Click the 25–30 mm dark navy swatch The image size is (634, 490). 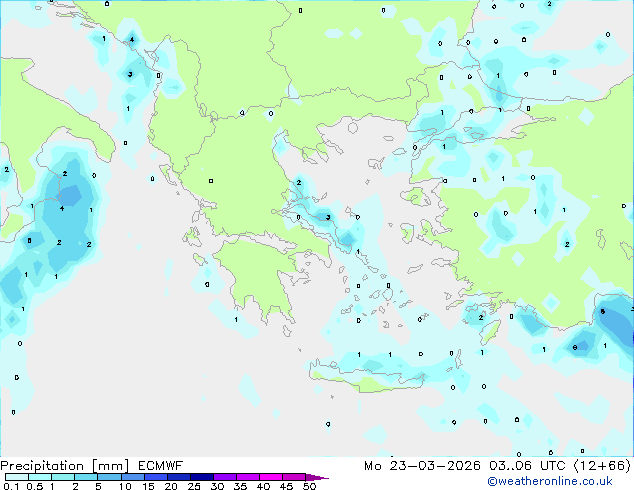(201, 477)
